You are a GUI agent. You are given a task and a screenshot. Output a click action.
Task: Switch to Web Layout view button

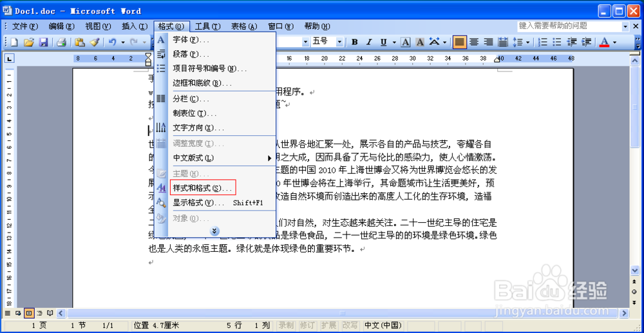17,313
